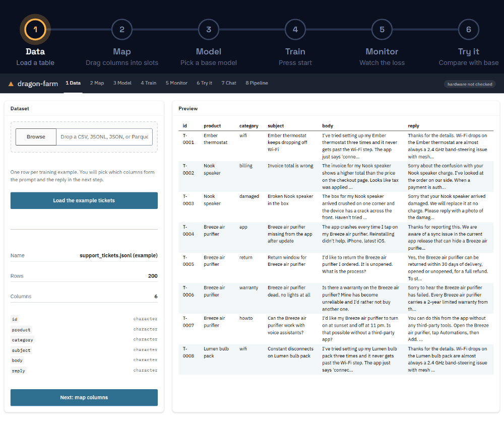This screenshot has width=504, height=433.
Task: Open the 8 Pipeline tab
Action: 257,83
